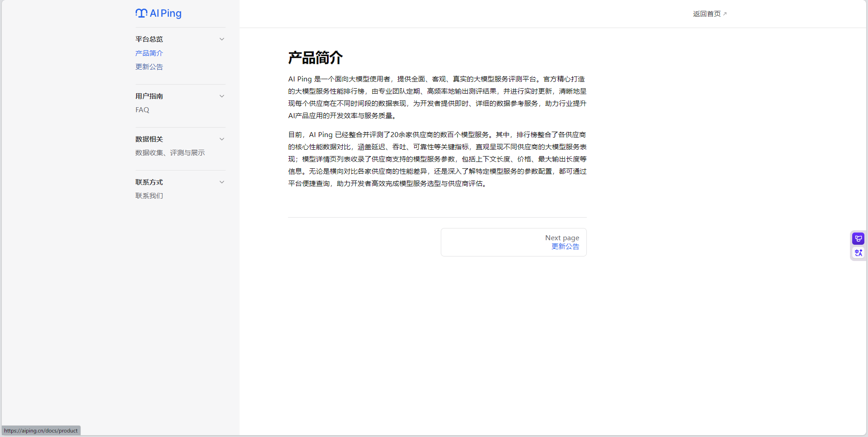This screenshot has width=868, height=437.
Task: Collapse the 平台总览 section chevron
Action: coord(222,39)
